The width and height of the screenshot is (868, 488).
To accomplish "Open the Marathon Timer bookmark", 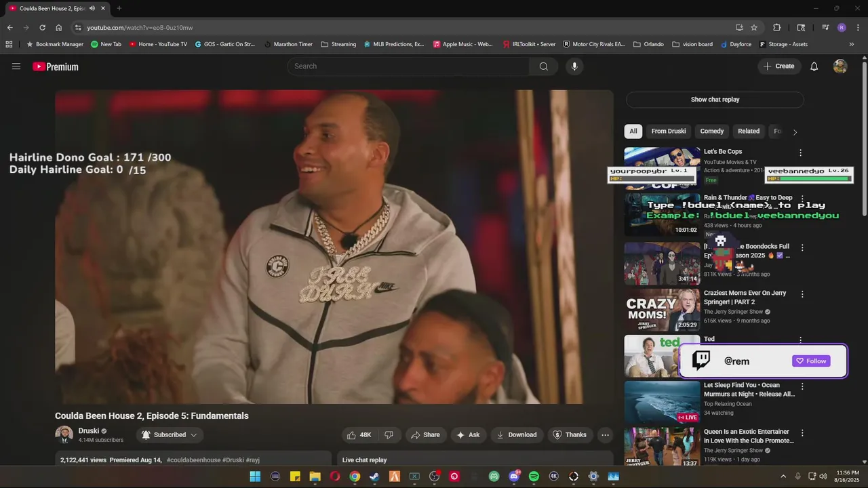I will (x=288, y=44).
